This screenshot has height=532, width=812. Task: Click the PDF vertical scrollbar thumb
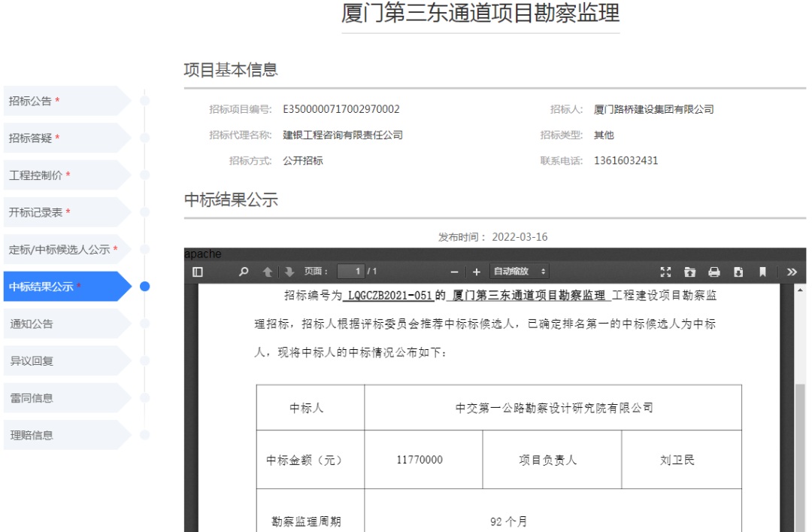click(x=800, y=458)
